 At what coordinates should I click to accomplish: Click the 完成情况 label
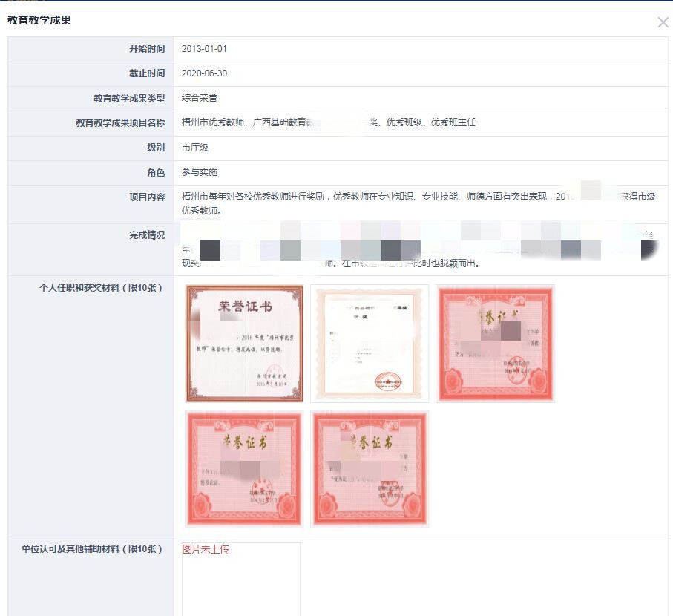pyautogui.click(x=147, y=235)
